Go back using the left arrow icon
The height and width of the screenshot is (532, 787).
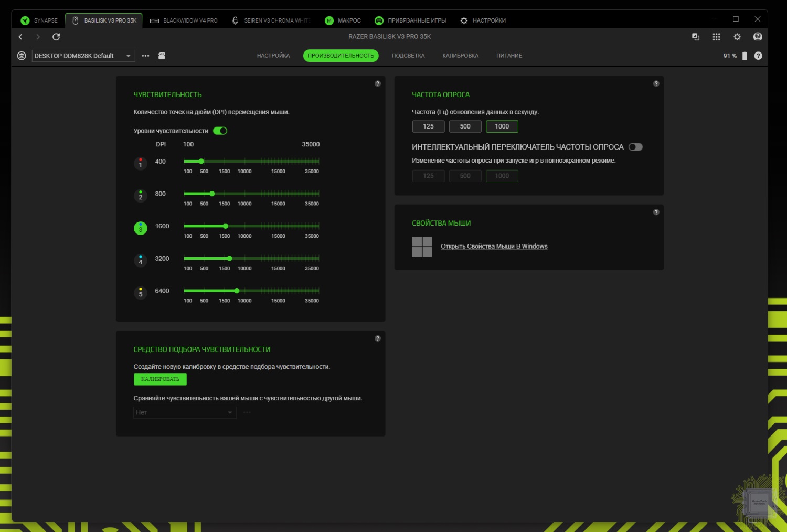point(20,37)
